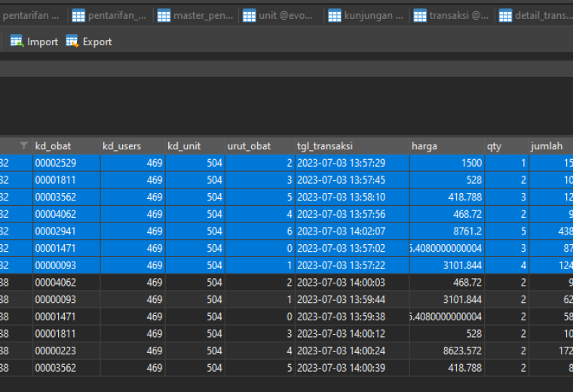This screenshot has width=573, height=392.
Task: Switch to the pentarifan_ tab with the table icon
Action: 109,16
